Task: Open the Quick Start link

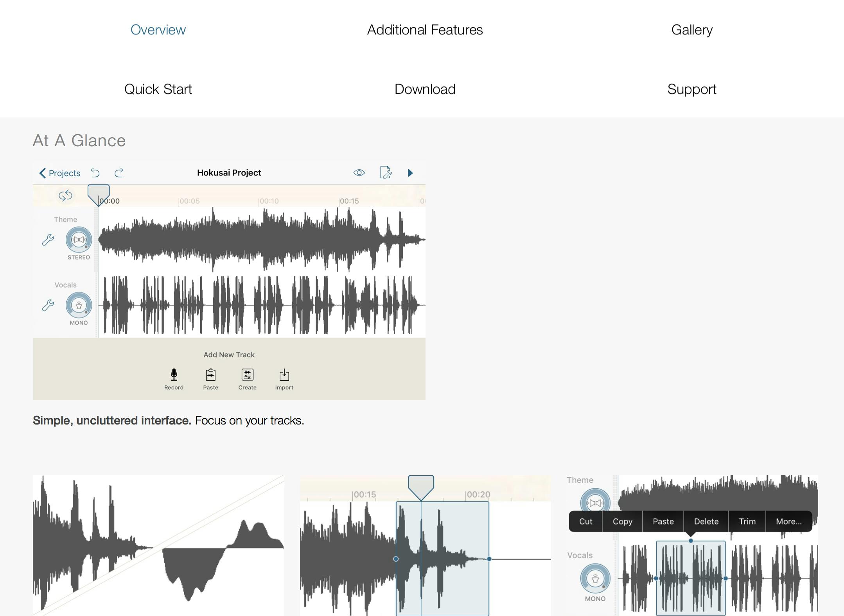Action: [x=158, y=89]
